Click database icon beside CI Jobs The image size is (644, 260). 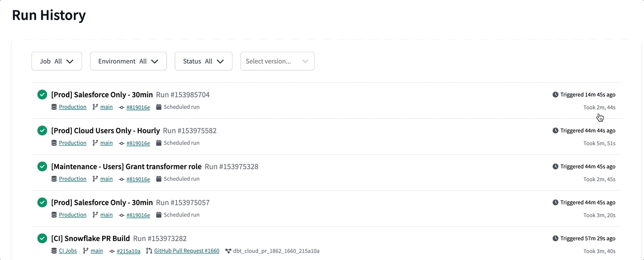[x=54, y=251]
